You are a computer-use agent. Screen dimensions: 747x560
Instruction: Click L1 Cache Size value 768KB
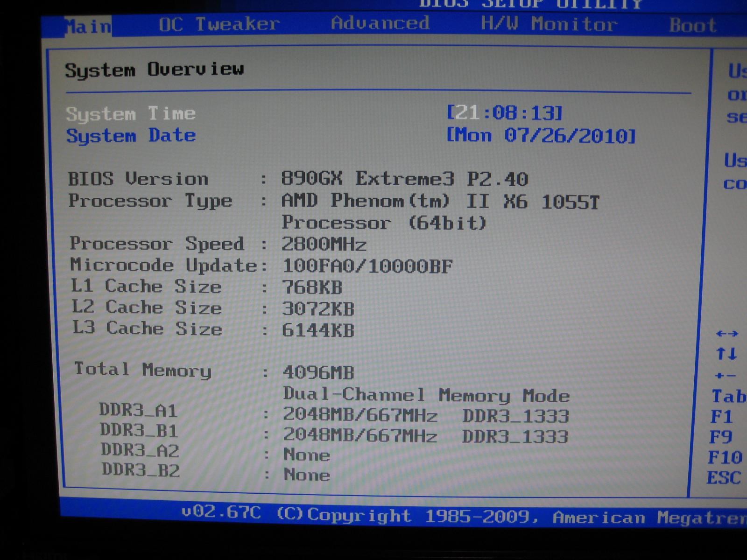click(312, 287)
